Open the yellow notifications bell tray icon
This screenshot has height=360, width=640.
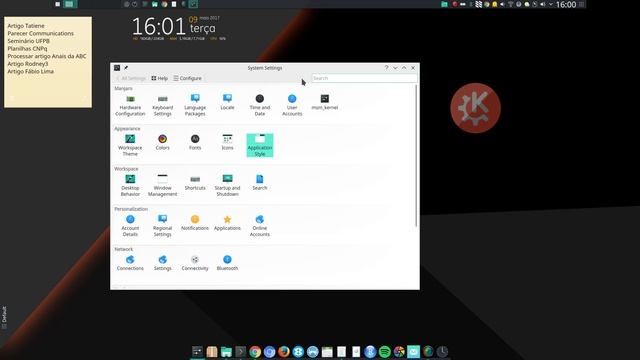coord(495,4)
